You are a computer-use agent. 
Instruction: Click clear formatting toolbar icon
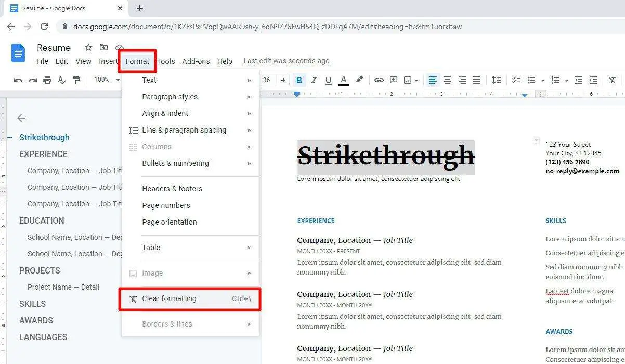coord(613,80)
